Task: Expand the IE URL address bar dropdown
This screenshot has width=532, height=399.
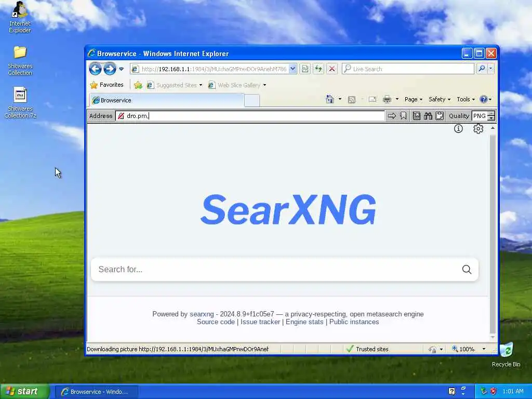Action: pyautogui.click(x=293, y=69)
